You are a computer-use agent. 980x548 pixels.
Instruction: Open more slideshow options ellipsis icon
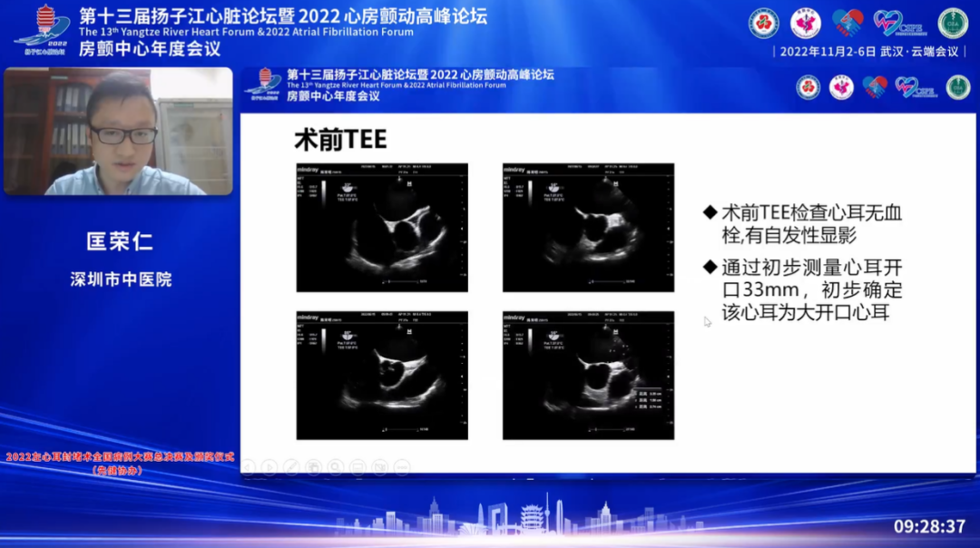point(401,467)
